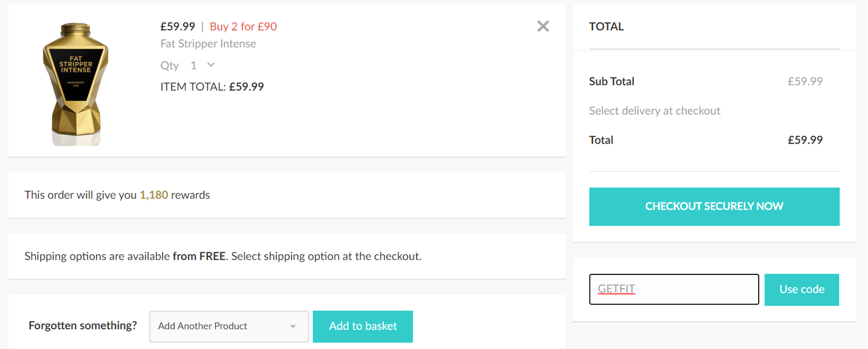Click the Add to basket button
Viewport: 868px width, 349px height.
pyautogui.click(x=363, y=326)
